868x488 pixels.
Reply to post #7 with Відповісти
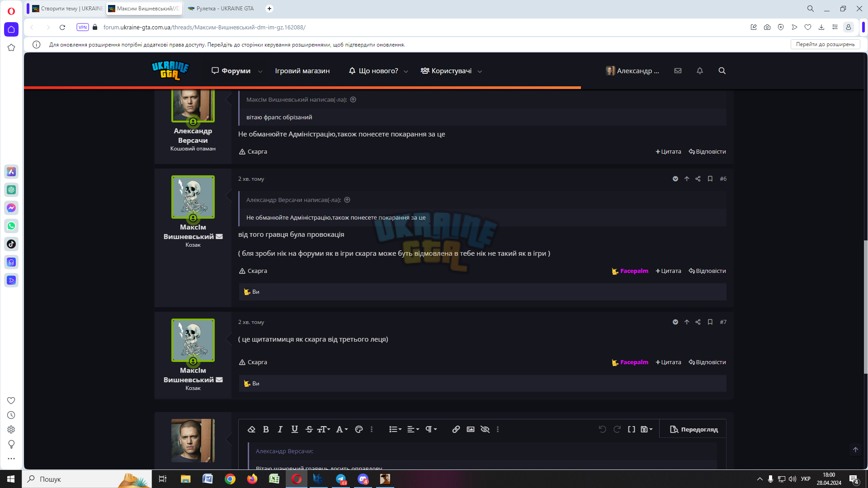tap(707, 362)
